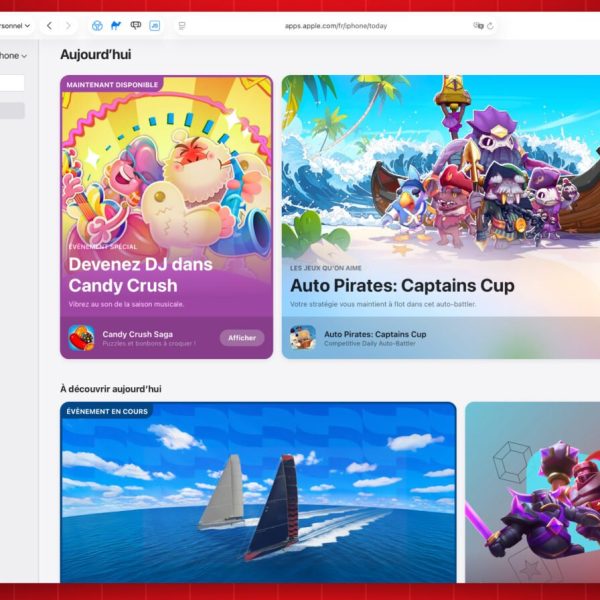This screenshot has height=600, width=600.
Task: Click 'Votre stratégie vous maintient à flot' description
Action: click(x=383, y=304)
